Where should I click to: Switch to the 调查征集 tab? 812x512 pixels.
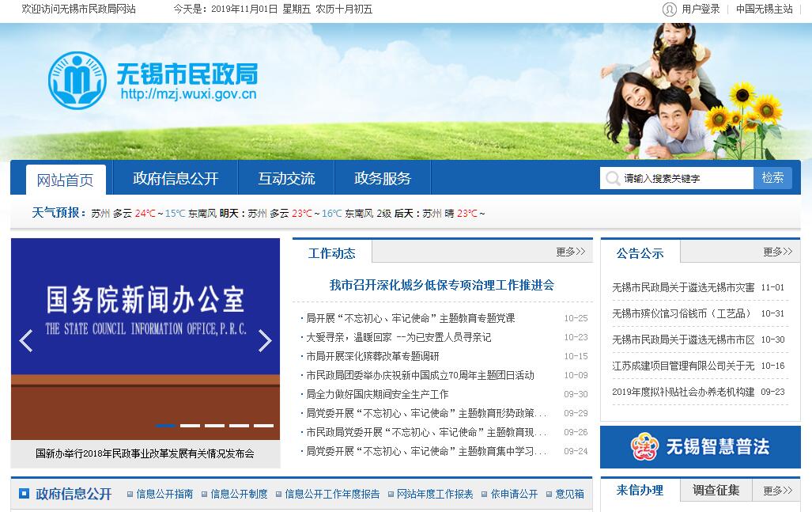[x=716, y=491]
